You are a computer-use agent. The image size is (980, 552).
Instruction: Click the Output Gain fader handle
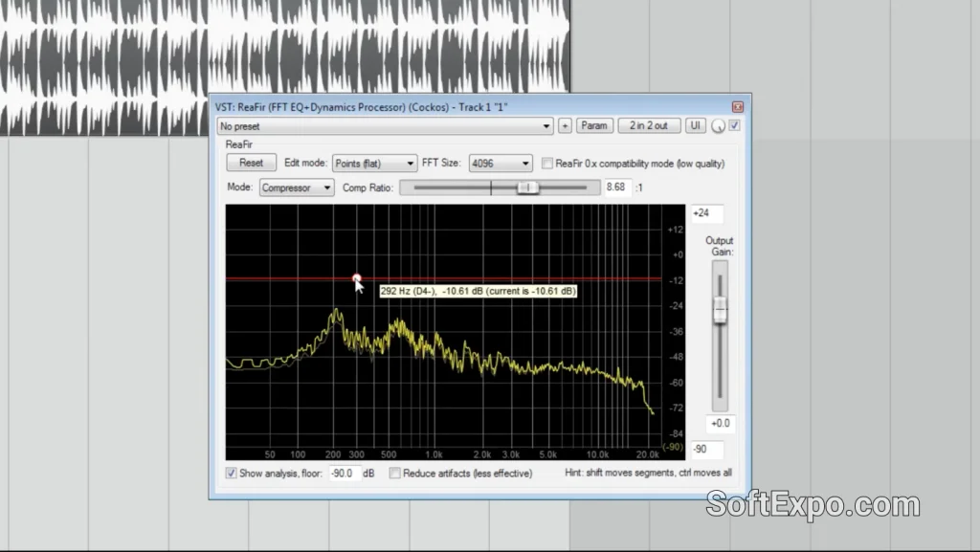pos(720,309)
